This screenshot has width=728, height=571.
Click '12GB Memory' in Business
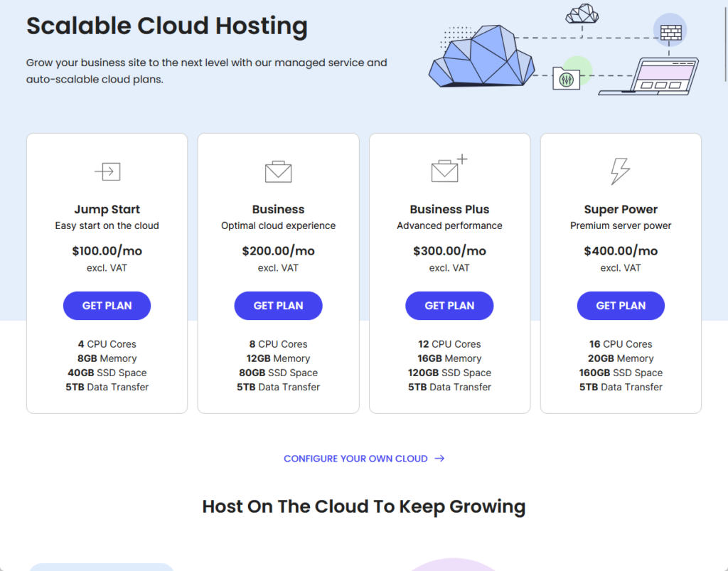[x=278, y=358]
